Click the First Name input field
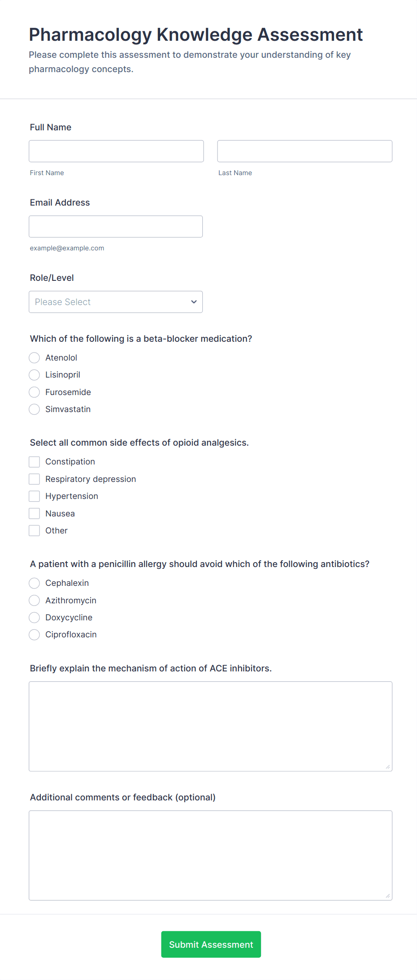This screenshot has width=417, height=980. point(116,151)
